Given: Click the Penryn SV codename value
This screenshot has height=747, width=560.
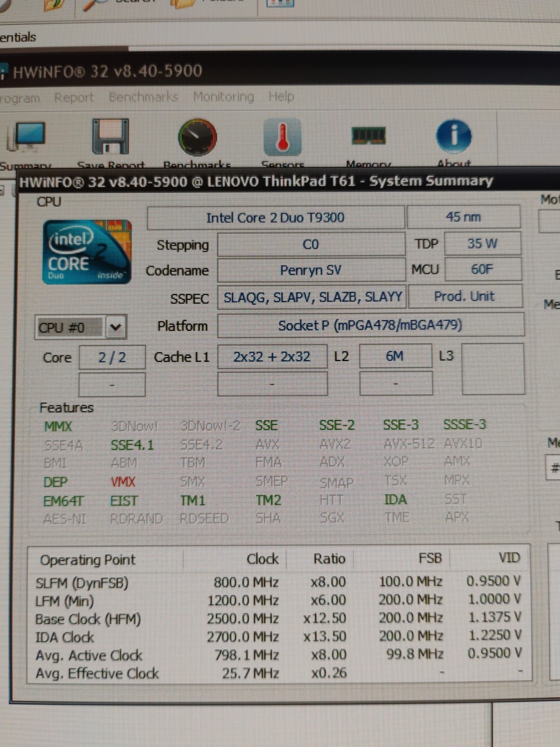Looking at the screenshot, I should point(311,270).
